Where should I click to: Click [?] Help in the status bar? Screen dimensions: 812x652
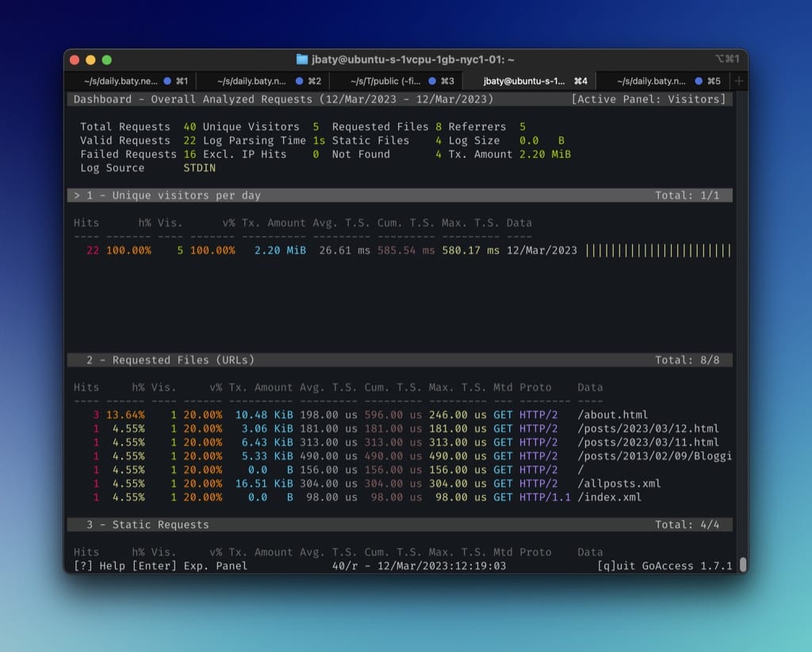99,566
